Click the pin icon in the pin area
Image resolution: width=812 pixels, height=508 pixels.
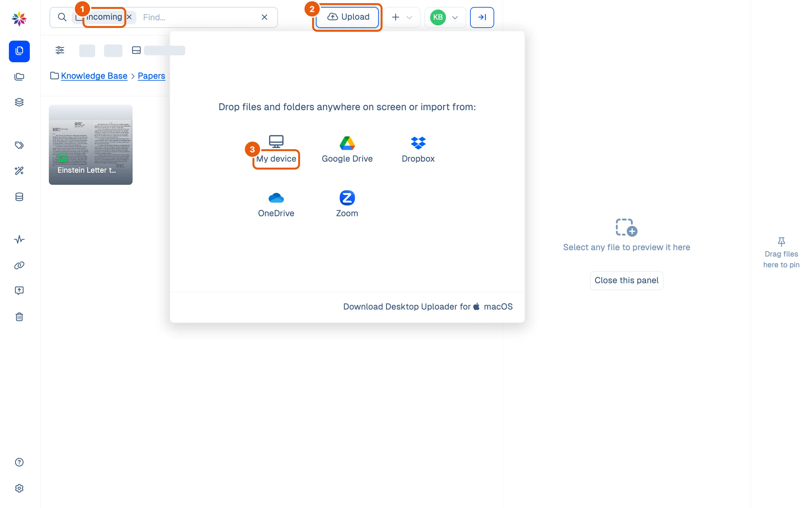781,242
